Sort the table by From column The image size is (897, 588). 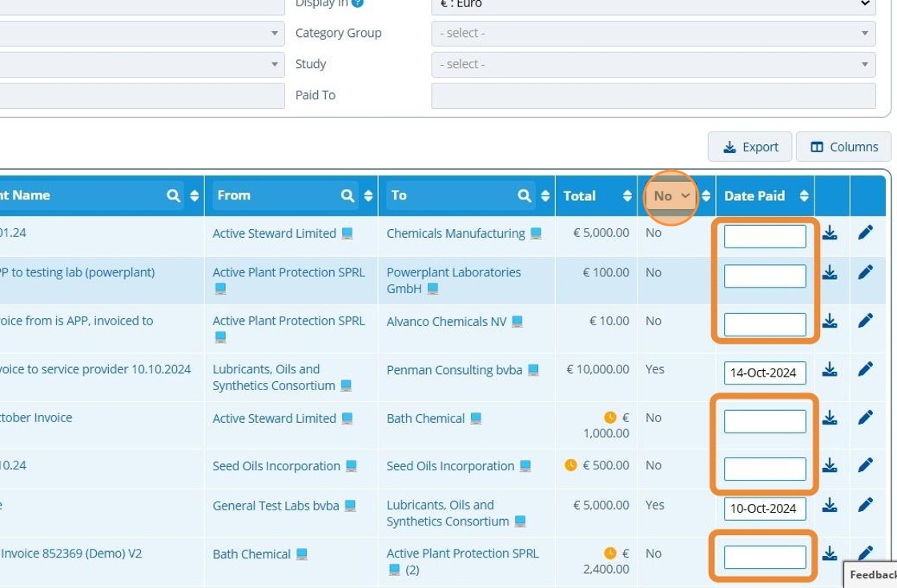(368, 195)
